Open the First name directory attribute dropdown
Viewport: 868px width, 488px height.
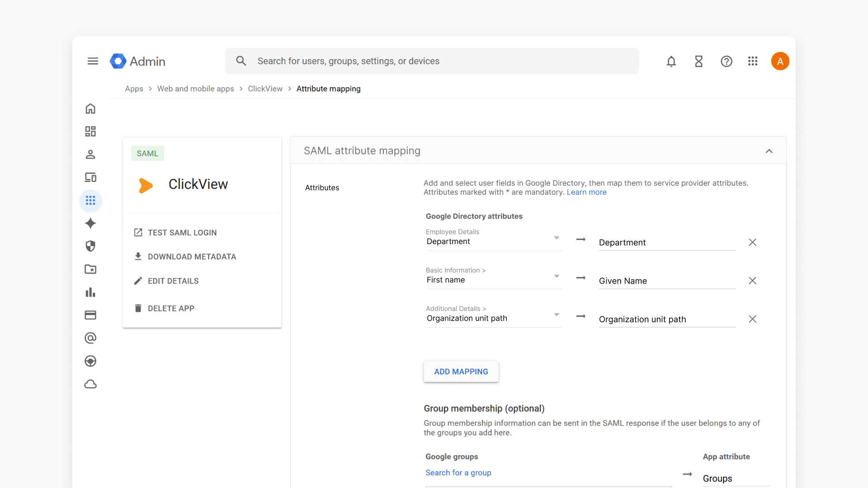[x=494, y=277]
